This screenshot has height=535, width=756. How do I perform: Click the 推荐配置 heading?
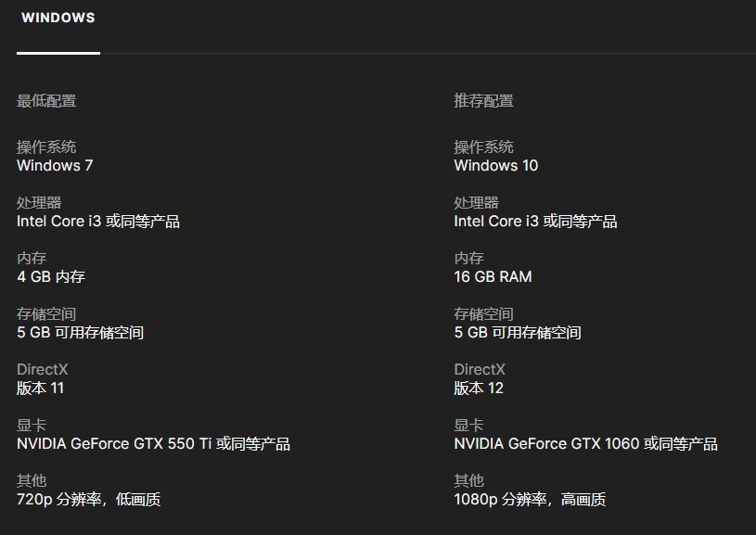pyautogui.click(x=483, y=101)
